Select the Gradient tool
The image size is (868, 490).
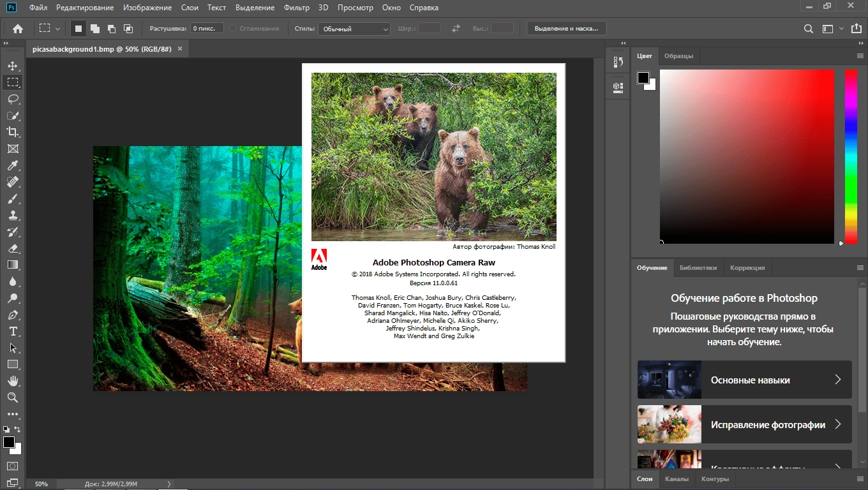click(12, 265)
